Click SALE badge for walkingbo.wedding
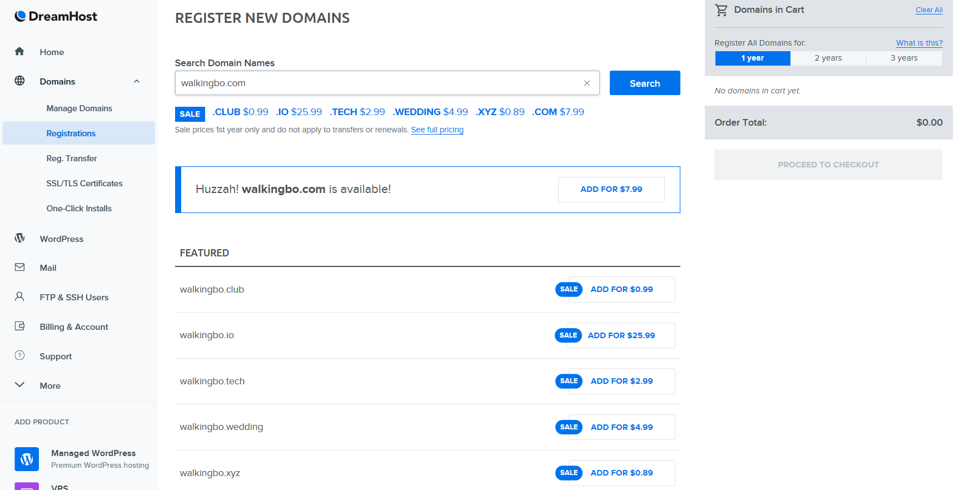This screenshot has width=980, height=490. tap(569, 427)
